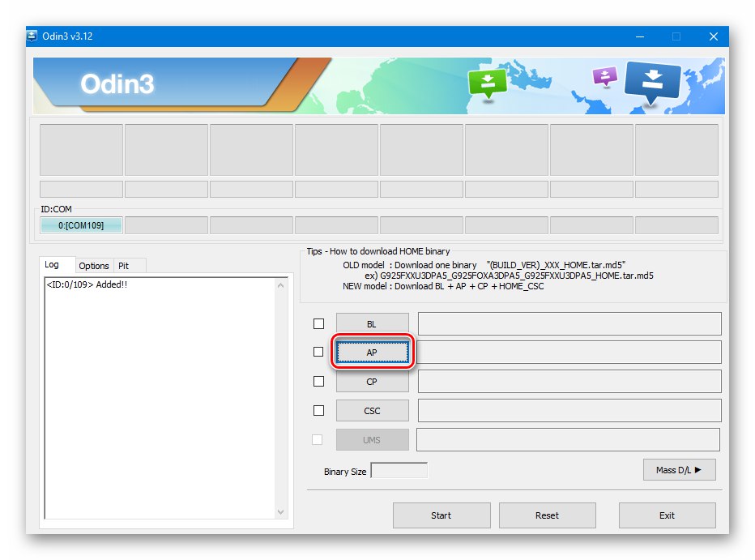Screen dimensions: 755x560
Task: Click the 'ex) G925FXXU3DPA5' example line
Action: pyautogui.click(x=509, y=276)
